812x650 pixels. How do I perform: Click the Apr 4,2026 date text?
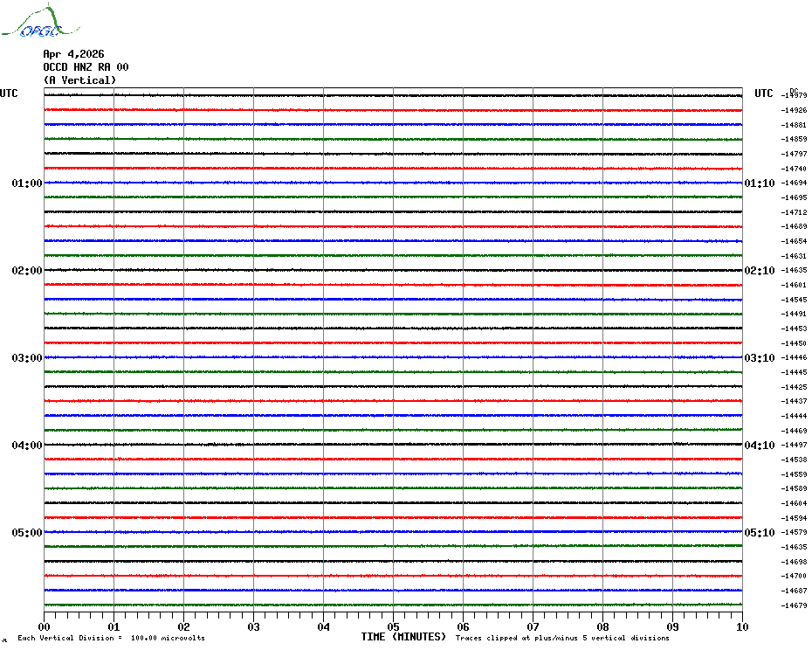click(x=73, y=54)
